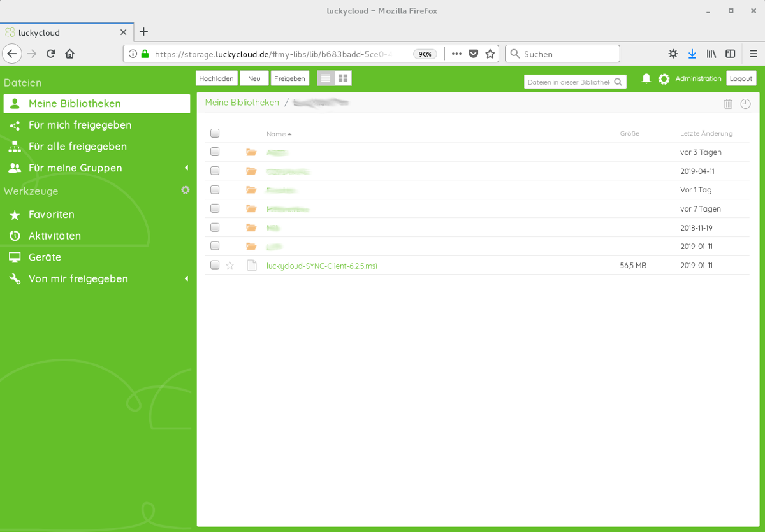Click the Firefox forward arrow button

click(32, 54)
